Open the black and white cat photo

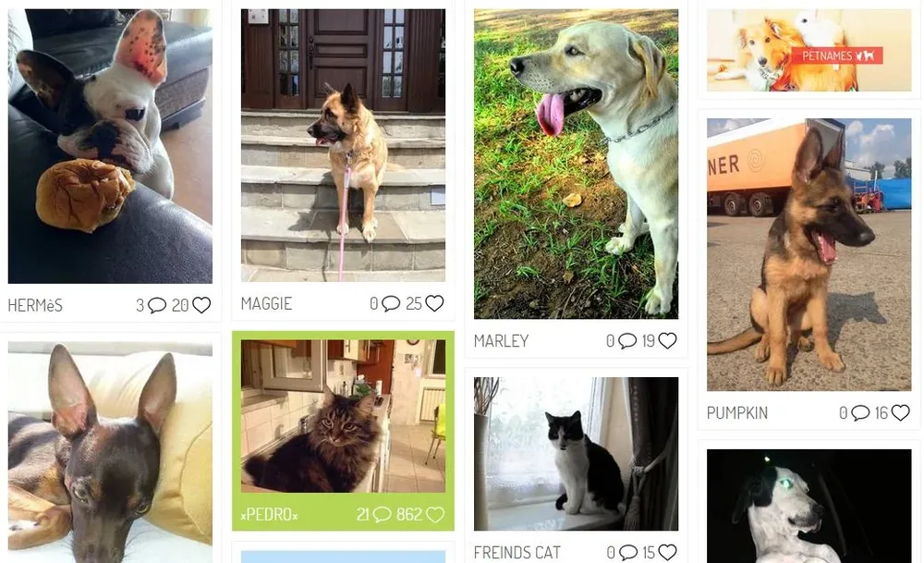point(576,454)
